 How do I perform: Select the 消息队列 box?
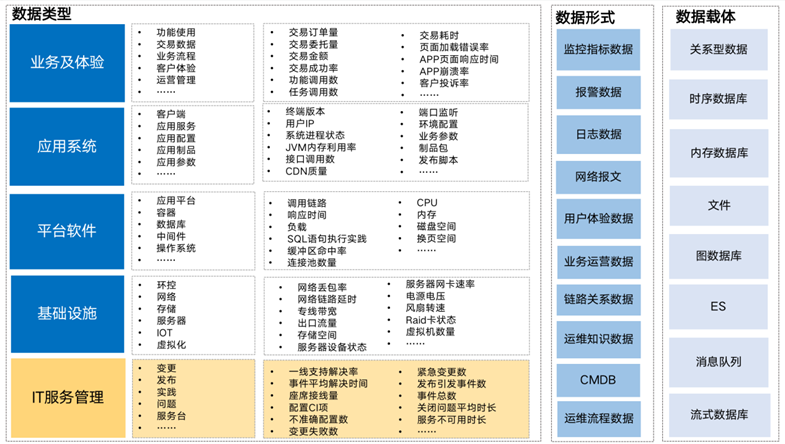[x=718, y=360]
